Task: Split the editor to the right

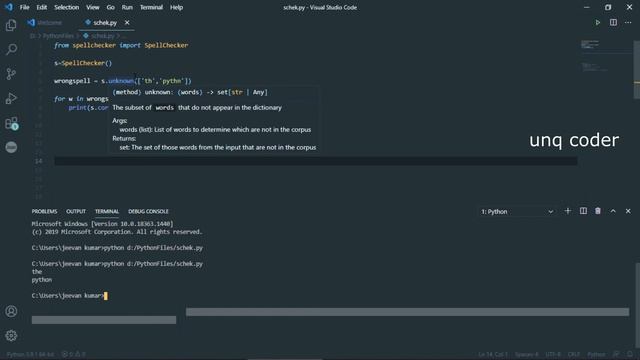Action: [x=613, y=22]
